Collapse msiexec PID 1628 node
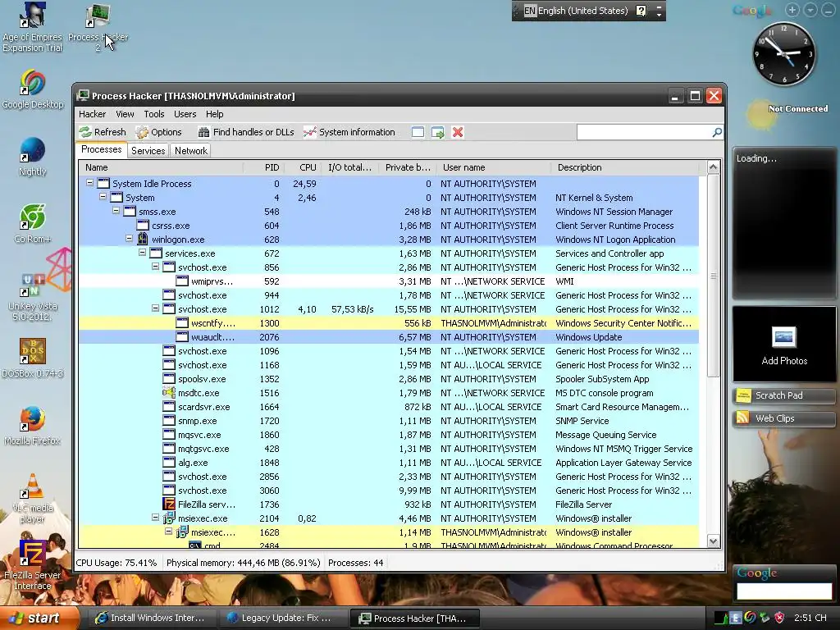 click(x=168, y=532)
